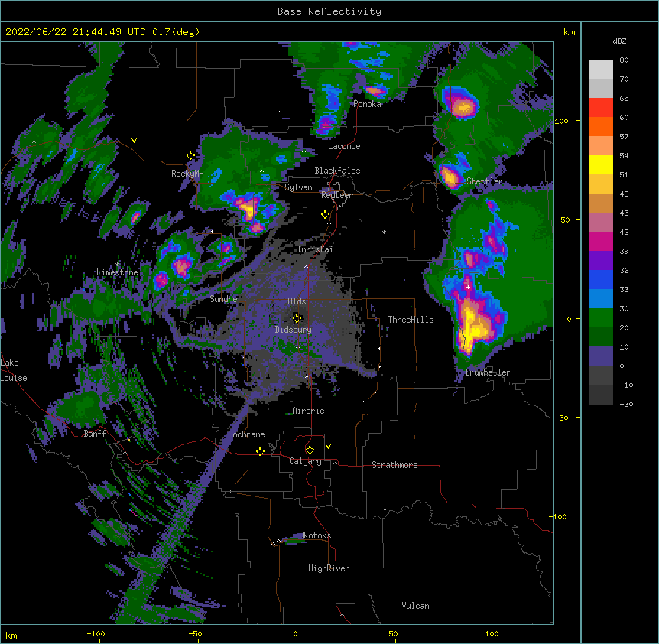Click the Stettler city label
659x644 pixels.
[x=485, y=181]
